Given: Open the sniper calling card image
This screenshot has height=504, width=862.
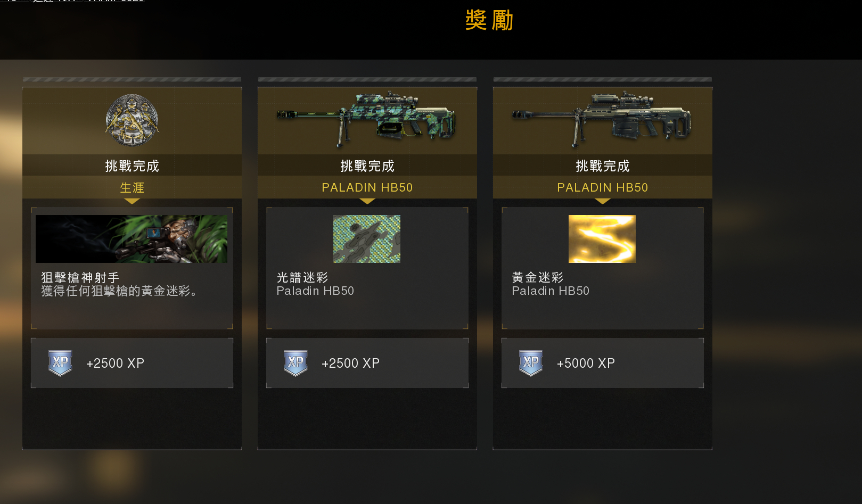Looking at the screenshot, I should coord(132,239).
